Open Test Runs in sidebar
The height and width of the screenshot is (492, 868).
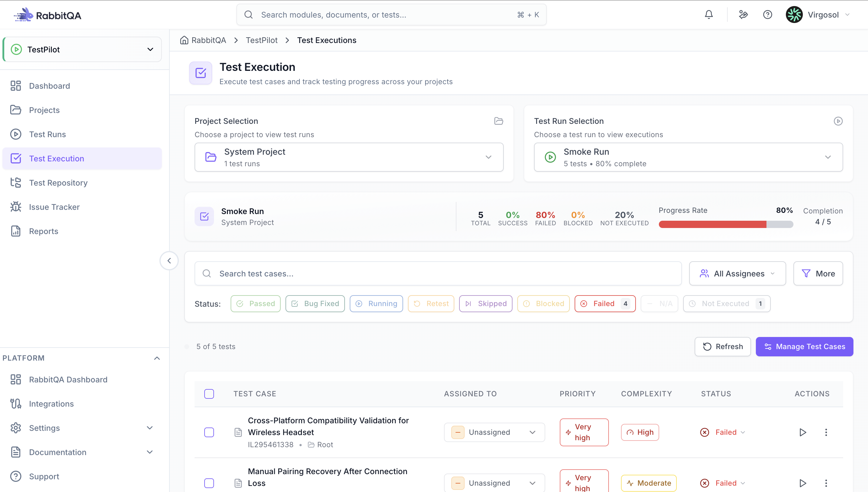click(82, 134)
